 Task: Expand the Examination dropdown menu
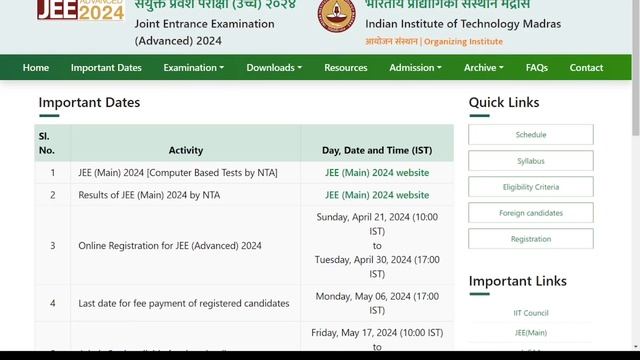[x=193, y=67]
